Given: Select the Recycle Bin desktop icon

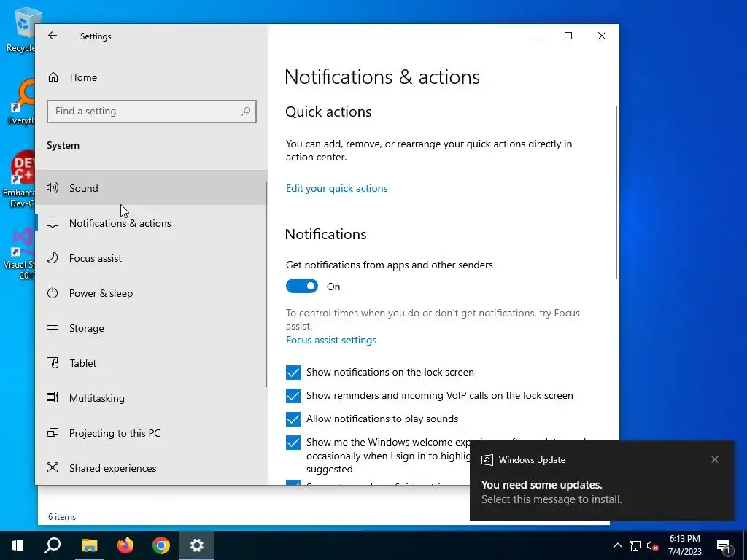Looking at the screenshot, I should tap(20, 29).
